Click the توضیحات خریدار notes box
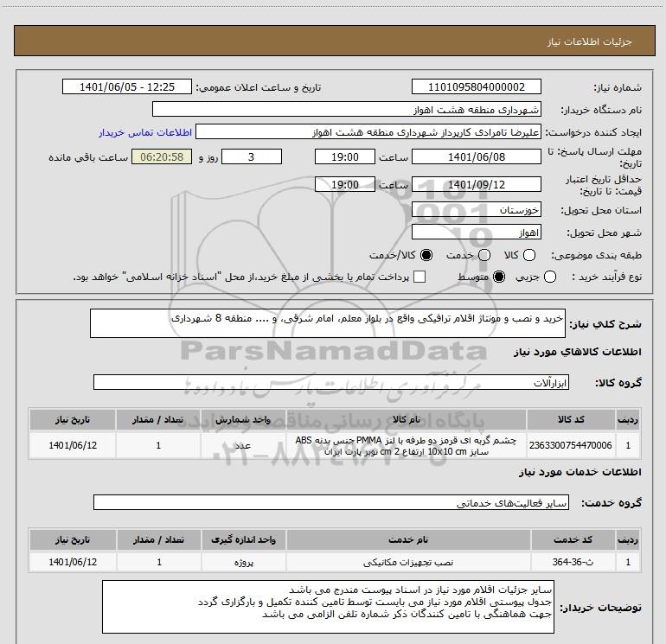This screenshot has width=666, height=644. click(329, 607)
